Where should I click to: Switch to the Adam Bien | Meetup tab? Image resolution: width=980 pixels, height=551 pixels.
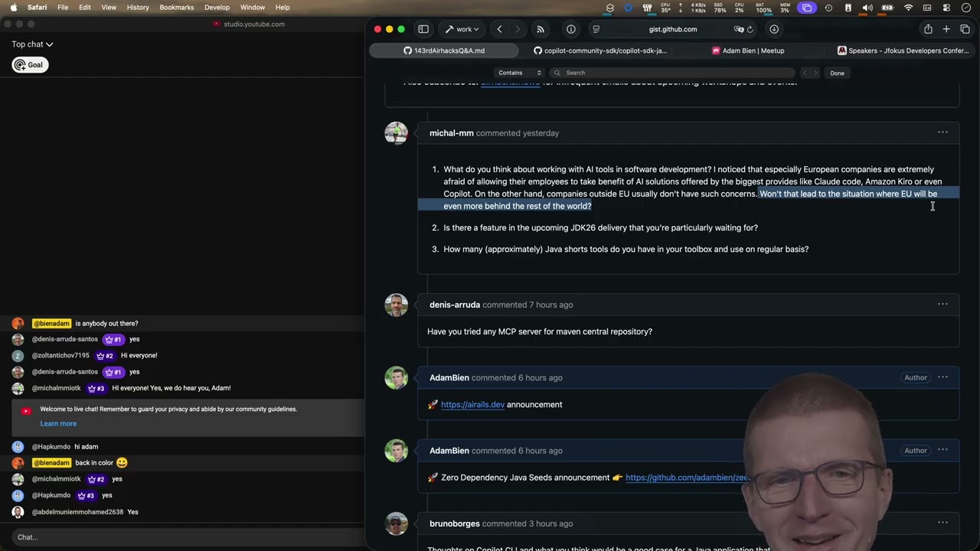click(x=748, y=51)
